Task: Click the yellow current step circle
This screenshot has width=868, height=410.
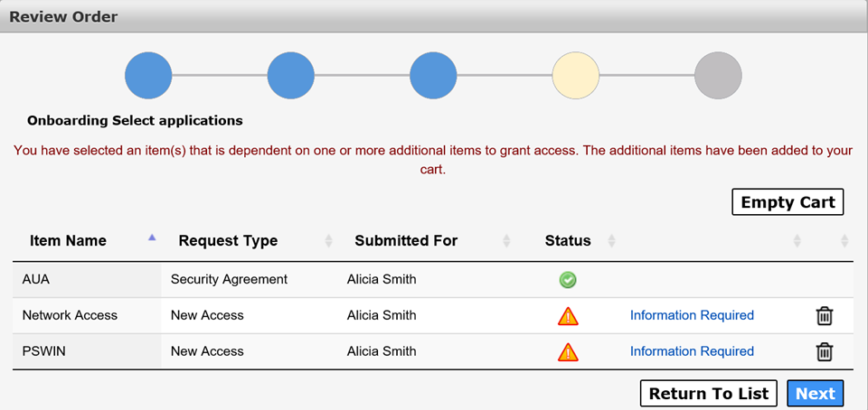Action: [x=576, y=76]
